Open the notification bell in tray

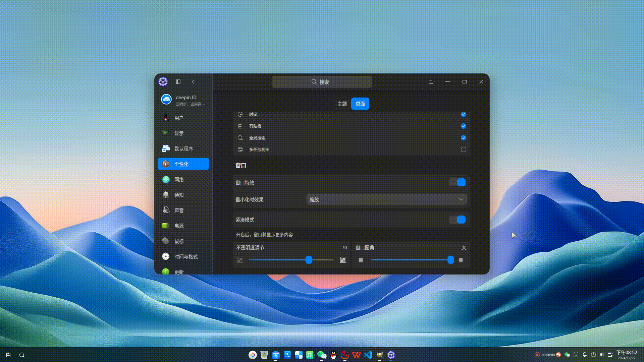pos(585,355)
